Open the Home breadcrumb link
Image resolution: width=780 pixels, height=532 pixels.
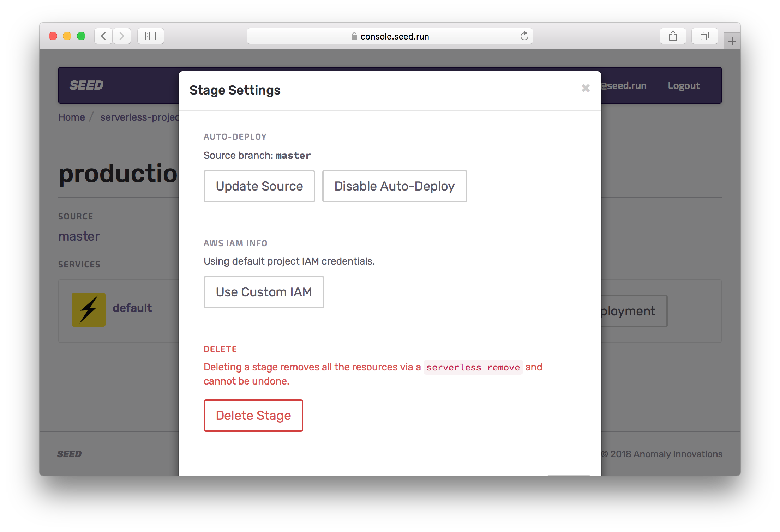click(72, 117)
